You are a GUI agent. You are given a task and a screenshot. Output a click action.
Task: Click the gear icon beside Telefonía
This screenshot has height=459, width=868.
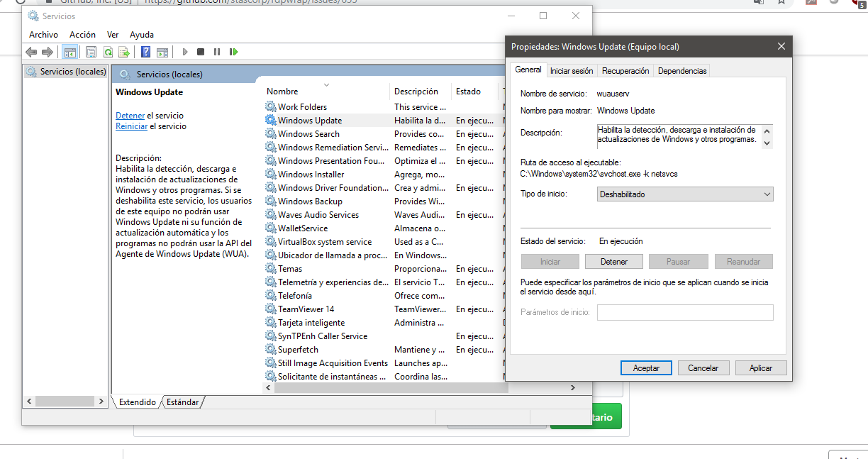271,295
